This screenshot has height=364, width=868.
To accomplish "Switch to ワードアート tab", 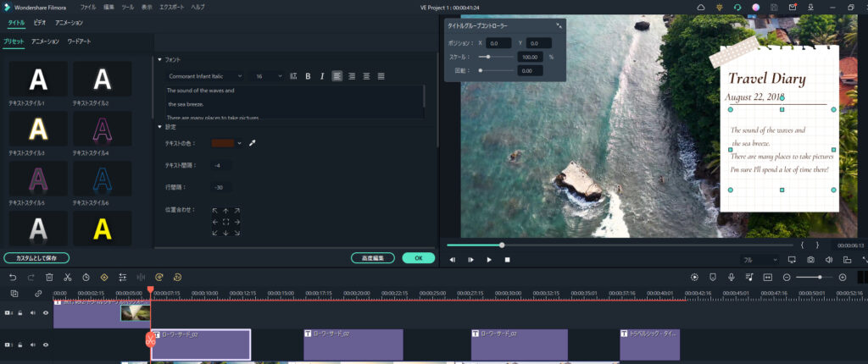I will 79,41.
